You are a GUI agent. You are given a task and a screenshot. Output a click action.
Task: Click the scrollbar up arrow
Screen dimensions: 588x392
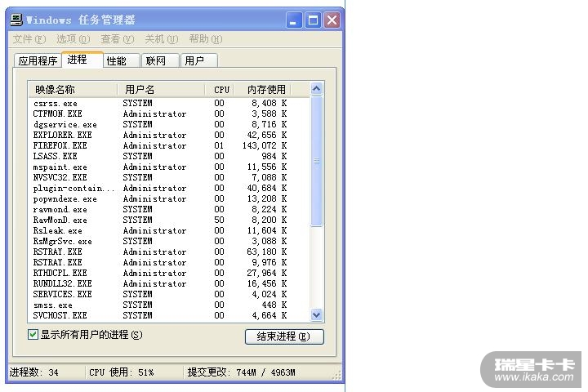click(317, 89)
